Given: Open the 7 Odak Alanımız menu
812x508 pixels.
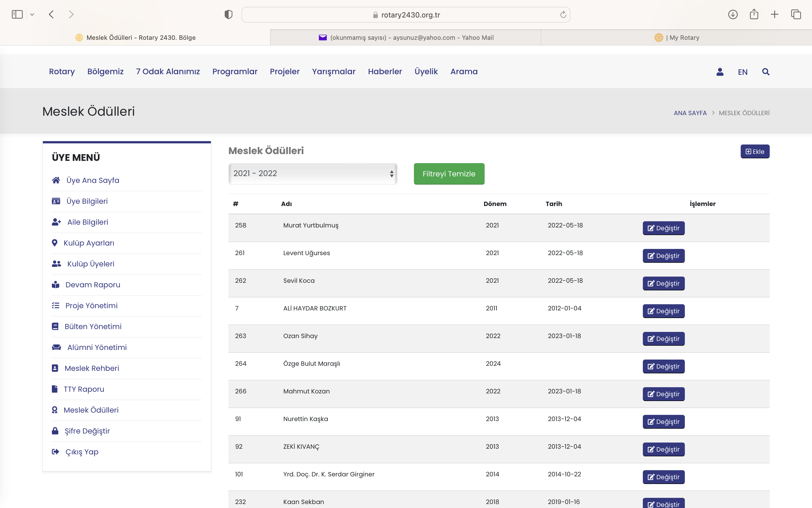Looking at the screenshot, I should (168, 72).
